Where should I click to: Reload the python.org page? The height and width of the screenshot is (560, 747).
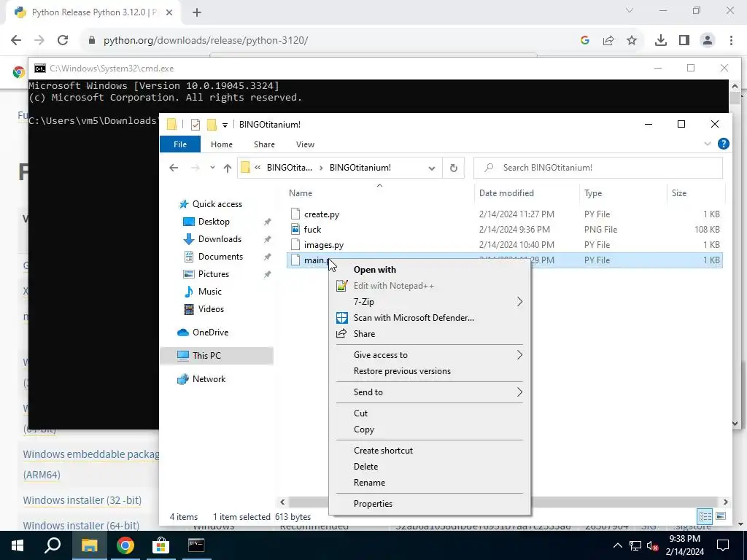[63, 41]
